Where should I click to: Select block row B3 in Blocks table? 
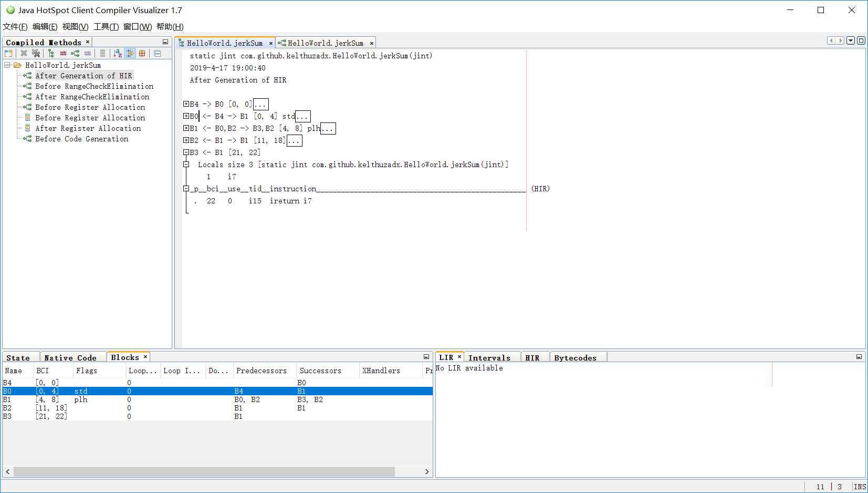[217, 417]
